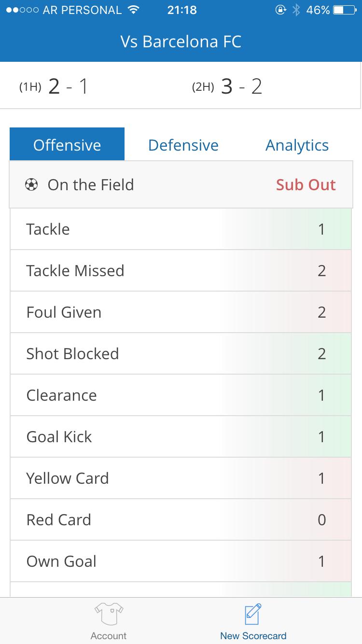The width and height of the screenshot is (362, 644).
Task: Tap the Shot Blocked row
Action: coord(181,354)
